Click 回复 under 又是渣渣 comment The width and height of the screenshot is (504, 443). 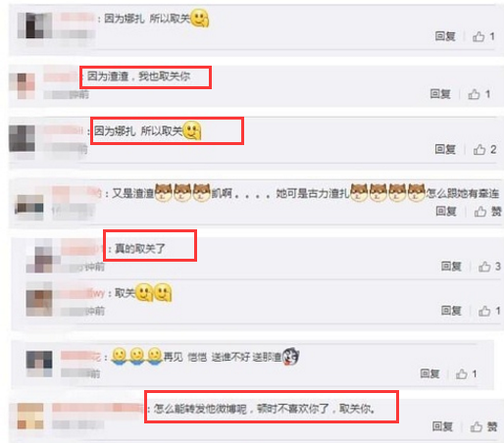(x=446, y=211)
